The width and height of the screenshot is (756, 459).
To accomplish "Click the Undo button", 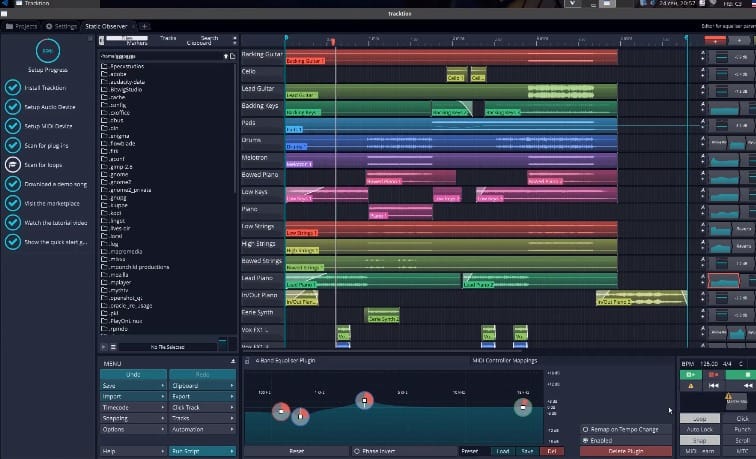I will click(133, 374).
